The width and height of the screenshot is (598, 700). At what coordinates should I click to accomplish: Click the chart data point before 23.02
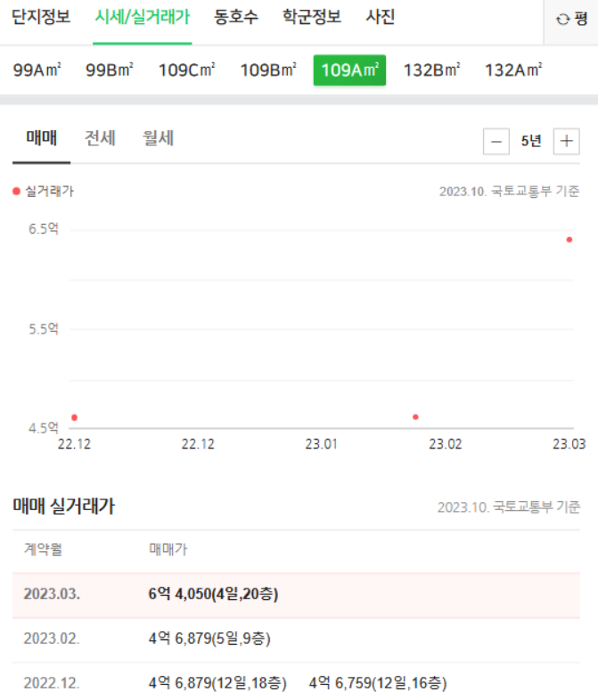415,417
